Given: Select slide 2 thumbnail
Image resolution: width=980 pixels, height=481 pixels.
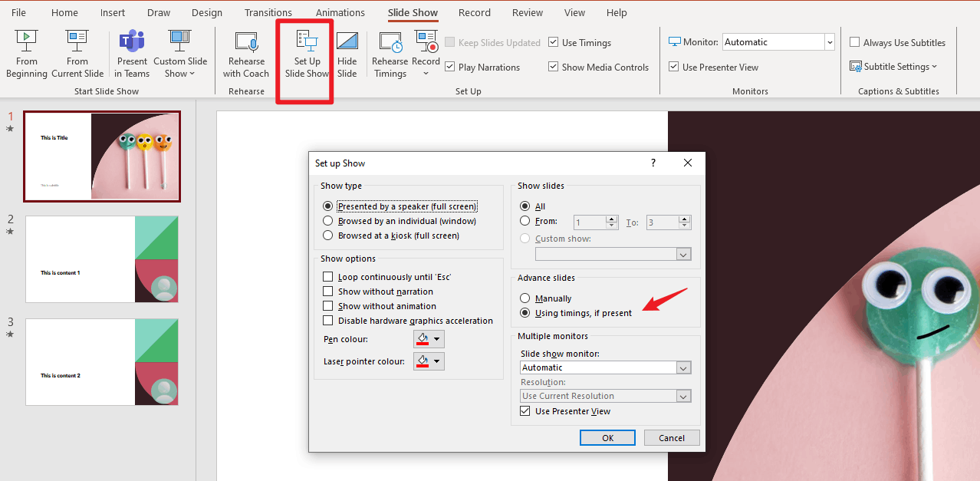Looking at the screenshot, I should point(102,259).
